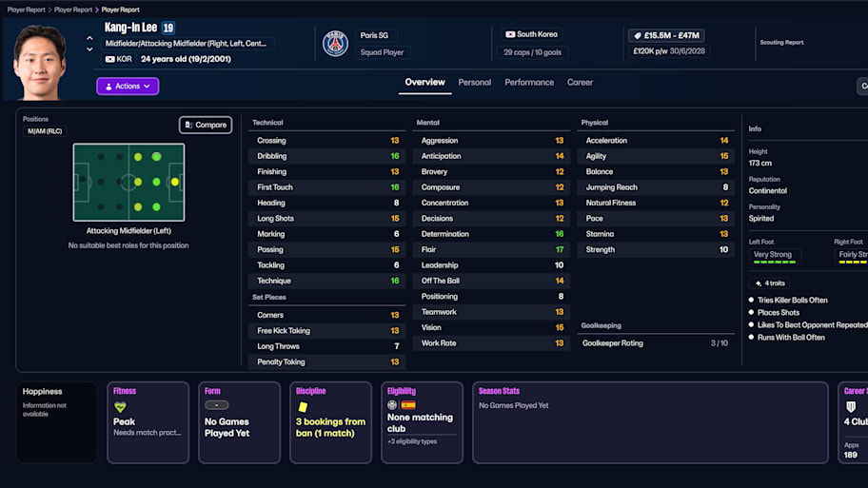
Task: Click the Spirited personality value
Action: 761,219
